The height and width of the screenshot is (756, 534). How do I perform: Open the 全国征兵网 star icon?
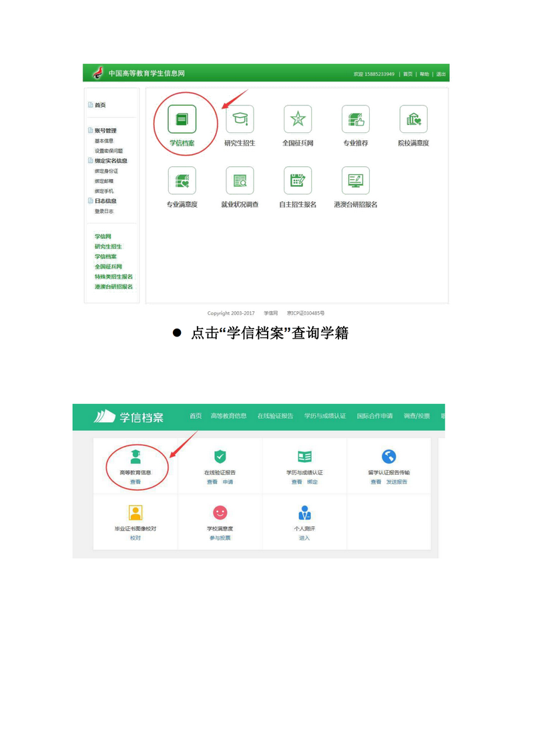coord(298,120)
